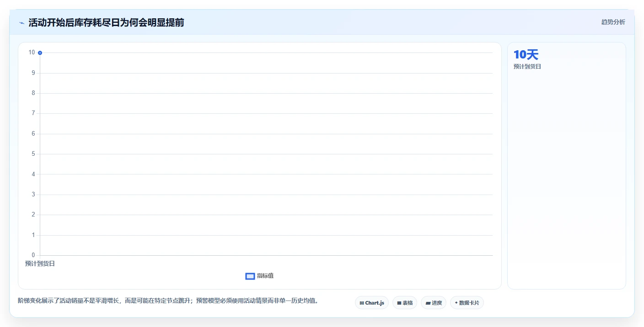Click the y-axis label 5
This screenshot has width=644, height=327.
(33, 154)
